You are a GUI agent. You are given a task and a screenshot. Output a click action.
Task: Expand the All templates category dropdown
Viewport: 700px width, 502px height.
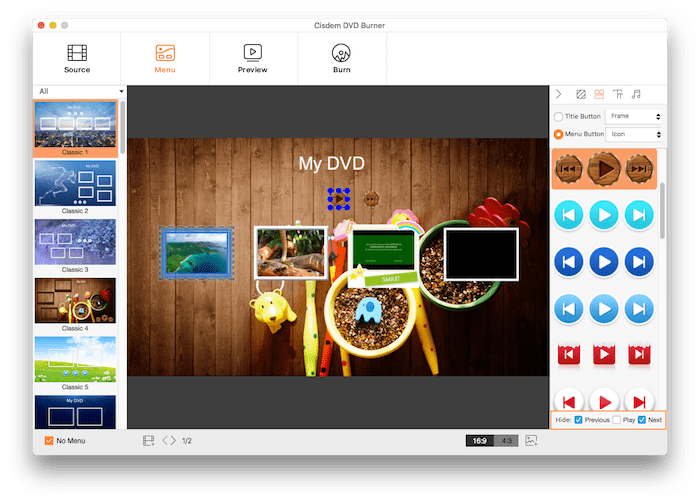point(77,91)
